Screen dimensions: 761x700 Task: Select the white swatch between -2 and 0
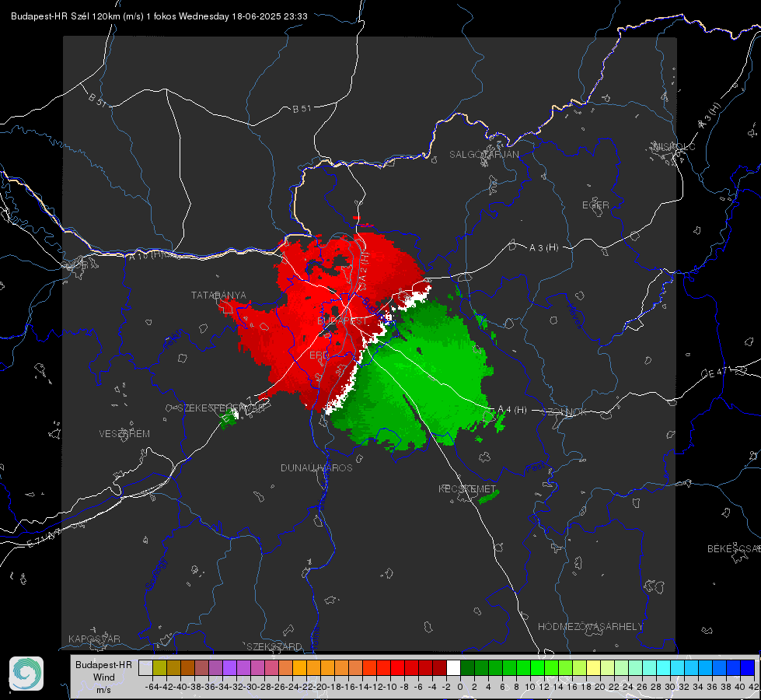coord(453,667)
